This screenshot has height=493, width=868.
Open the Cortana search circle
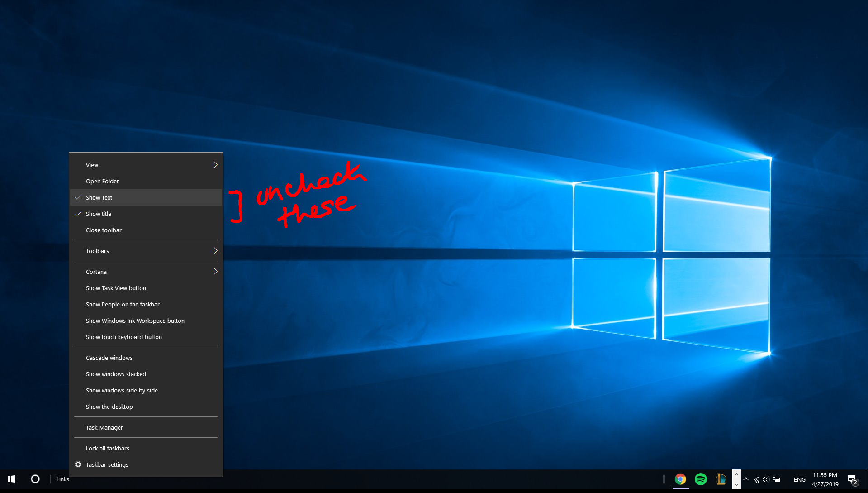tap(35, 479)
